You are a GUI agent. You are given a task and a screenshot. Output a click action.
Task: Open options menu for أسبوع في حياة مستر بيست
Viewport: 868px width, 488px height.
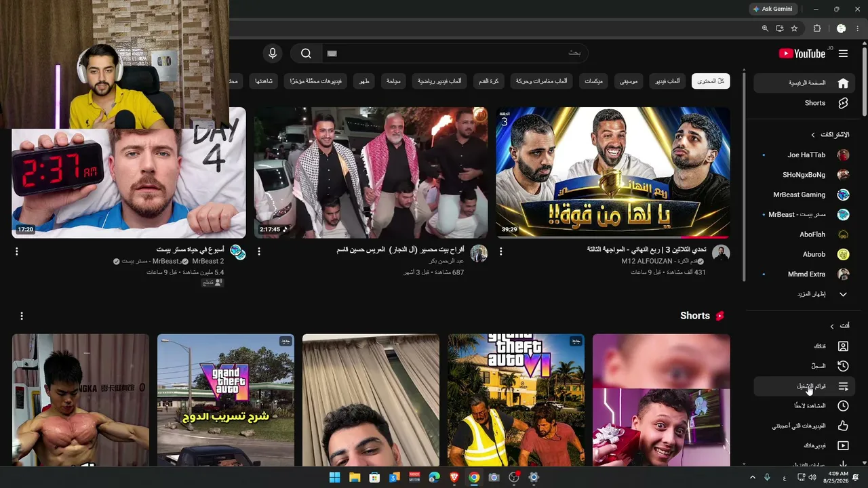click(17, 251)
